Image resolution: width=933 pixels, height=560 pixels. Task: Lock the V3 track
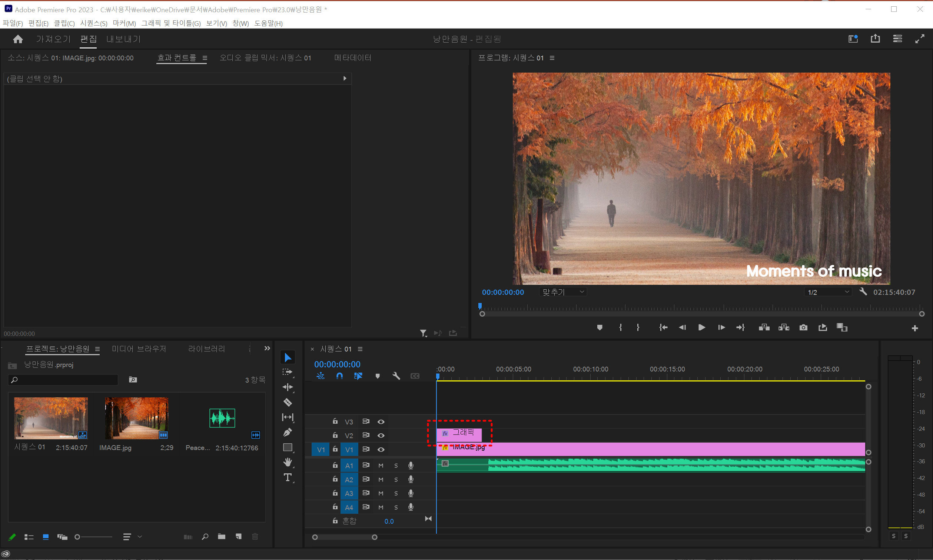point(335,421)
